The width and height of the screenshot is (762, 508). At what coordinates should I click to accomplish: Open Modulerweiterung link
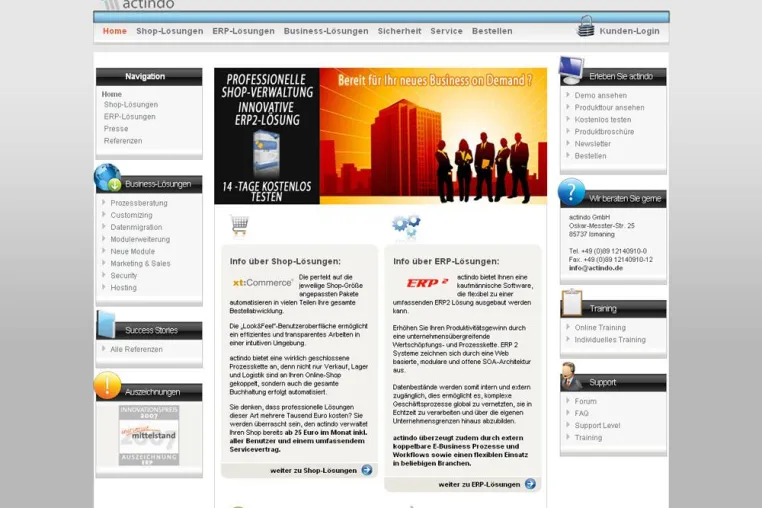pos(140,240)
